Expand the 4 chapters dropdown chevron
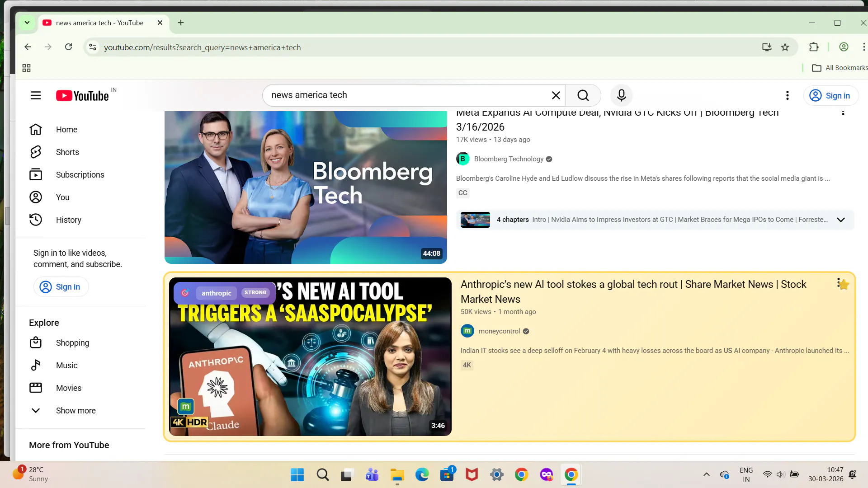Viewport: 868px width, 488px height. pyautogui.click(x=841, y=220)
